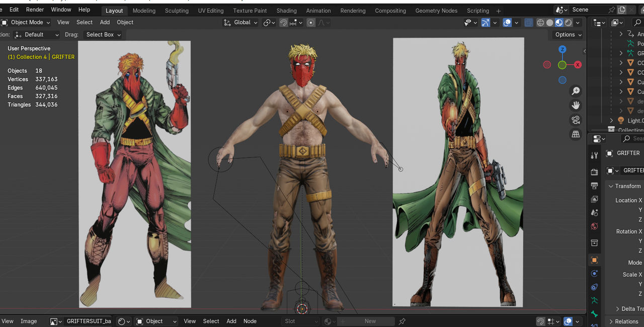Open the View Layer properties tab
644x327 pixels.
click(594, 199)
